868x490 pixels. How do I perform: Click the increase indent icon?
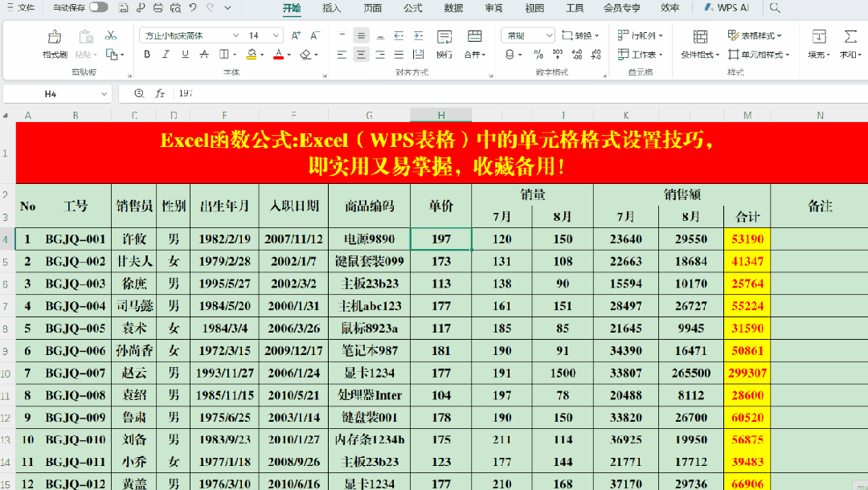[x=419, y=36]
